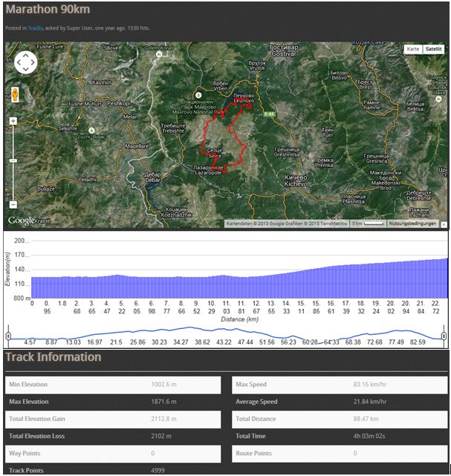Pan the map right with the arrow

tap(33, 62)
